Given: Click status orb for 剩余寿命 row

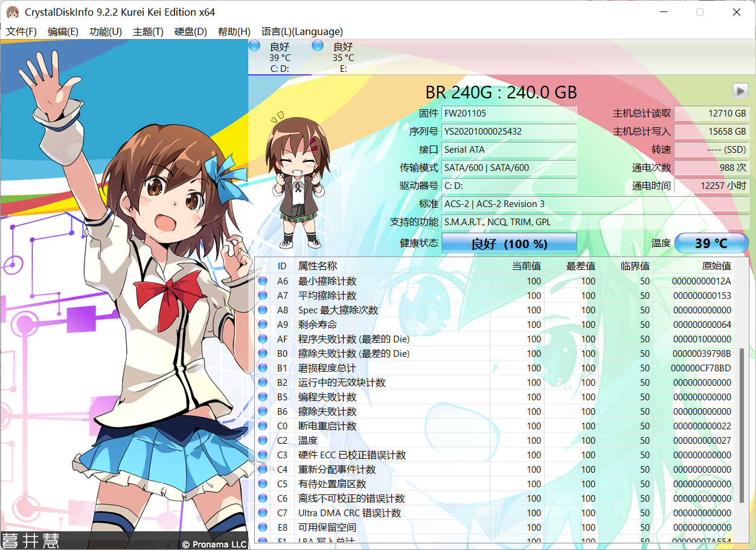Looking at the screenshot, I should click(263, 324).
